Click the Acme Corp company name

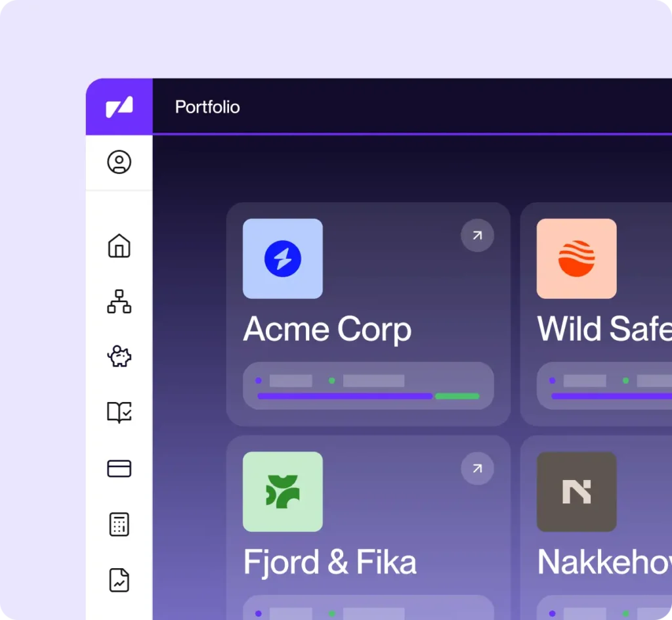point(327,328)
